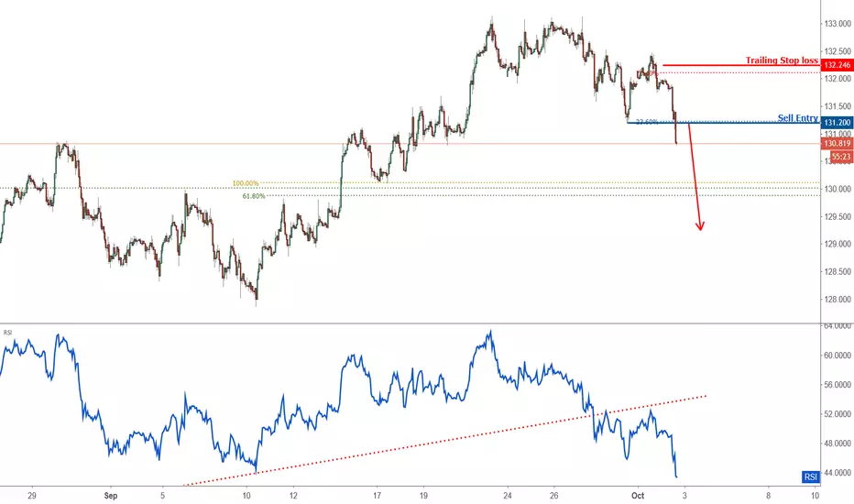Click the 129.000 price axis label
Screen dimensions: 854x504
[x=838, y=244]
